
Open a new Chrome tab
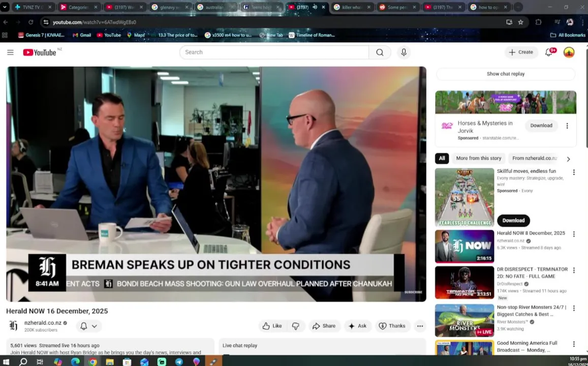click(518, 7)
